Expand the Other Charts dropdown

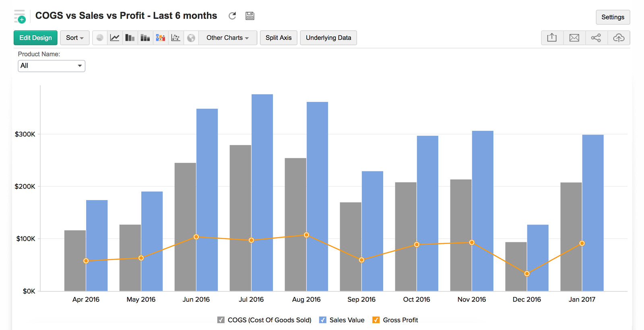coord(227,38)
